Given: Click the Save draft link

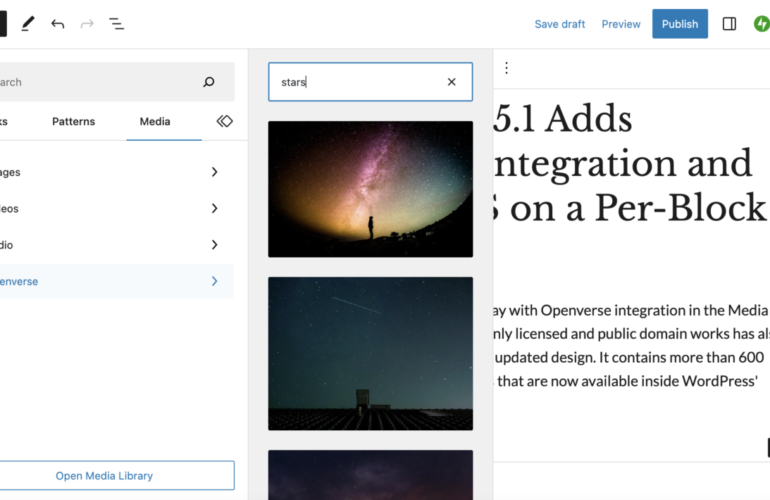Looking at the screenshot, I should click(x=559, y=24).
